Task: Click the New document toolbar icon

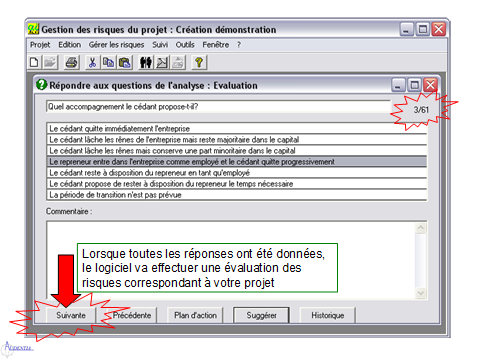Action: (34, 62)
